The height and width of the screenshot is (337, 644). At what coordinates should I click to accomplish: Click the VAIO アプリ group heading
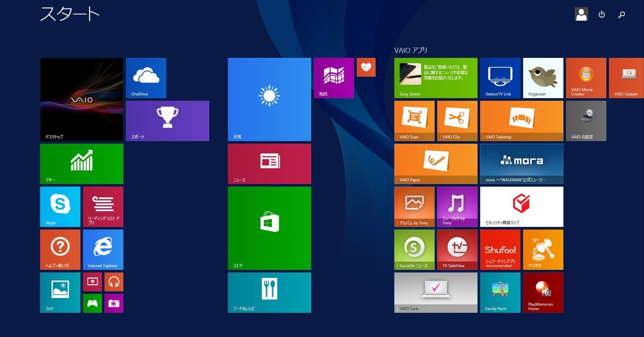[411, 50]
